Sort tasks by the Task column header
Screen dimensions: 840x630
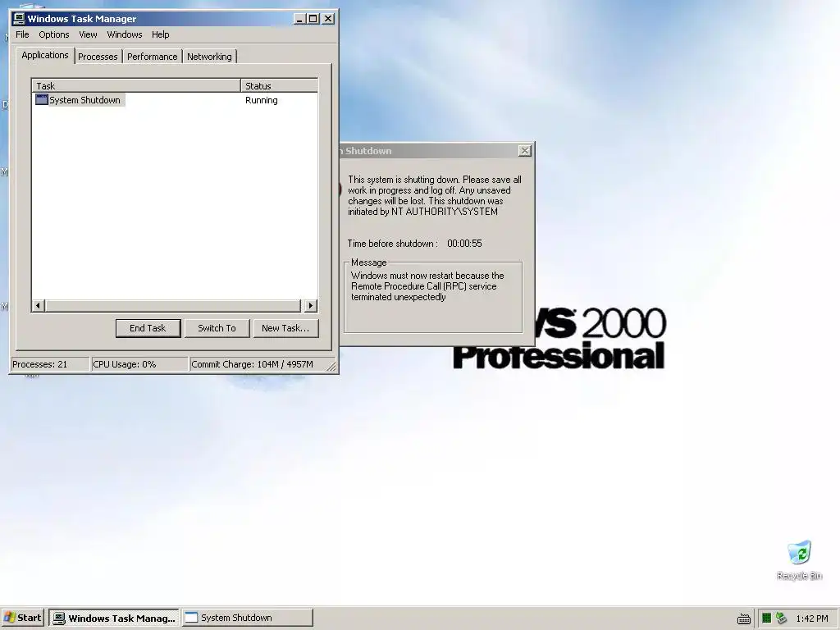click(136, 85)
